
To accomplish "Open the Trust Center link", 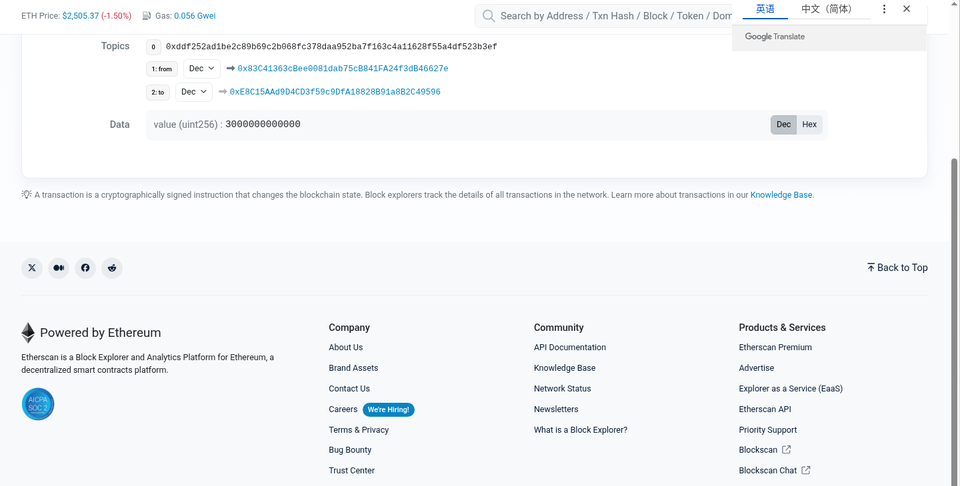I will (x=351, y=470).
